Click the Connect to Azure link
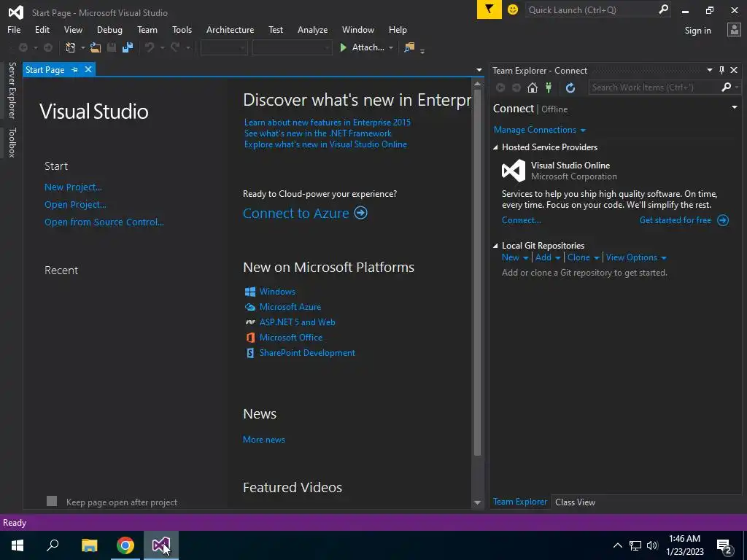747x560 pixels. pos(296,213)
